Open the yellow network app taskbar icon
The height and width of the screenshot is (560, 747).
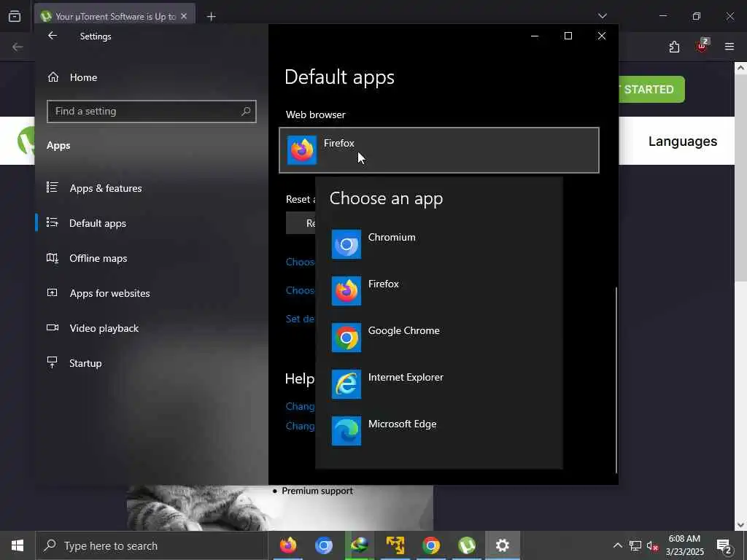tap(395, 545)
